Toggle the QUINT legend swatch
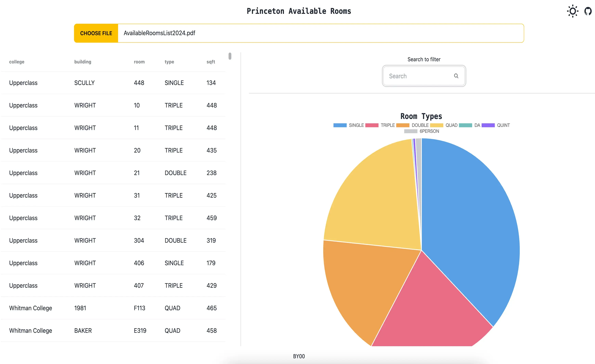Image resolution: width=595 pixels, height=364 pixels. coord(488,125)
